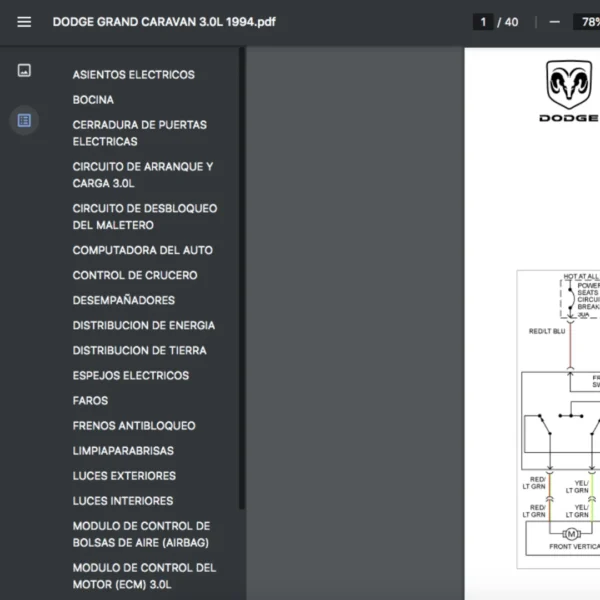The image size is (600, 600).
Task: Open LUCES EXTERIORES bookmark
Action: (124, 476)
